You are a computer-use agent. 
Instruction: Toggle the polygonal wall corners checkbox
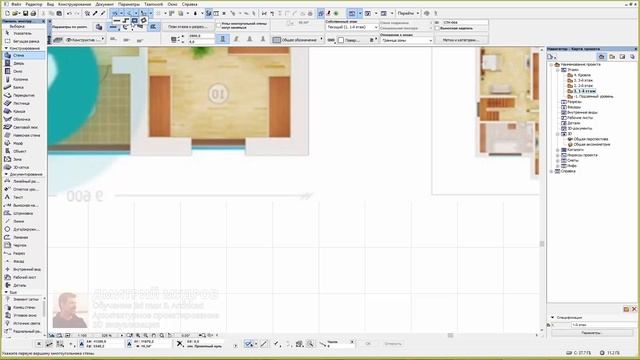click(x=219, y=25)
